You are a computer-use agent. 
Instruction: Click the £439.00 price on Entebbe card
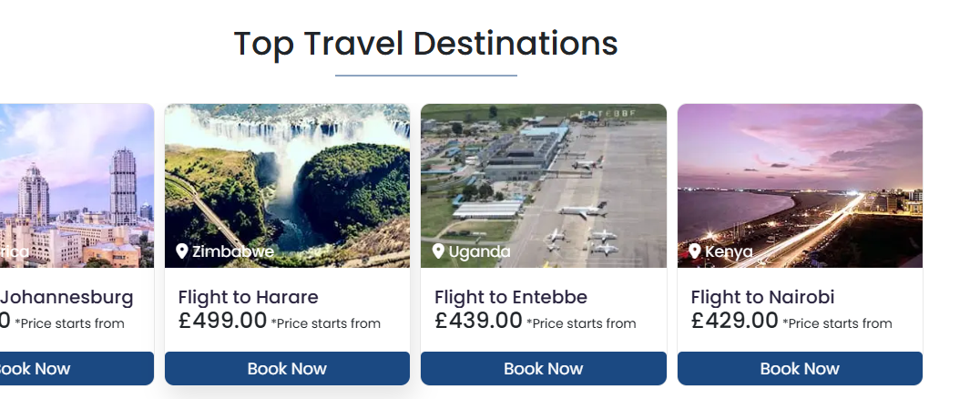(478, 321)
